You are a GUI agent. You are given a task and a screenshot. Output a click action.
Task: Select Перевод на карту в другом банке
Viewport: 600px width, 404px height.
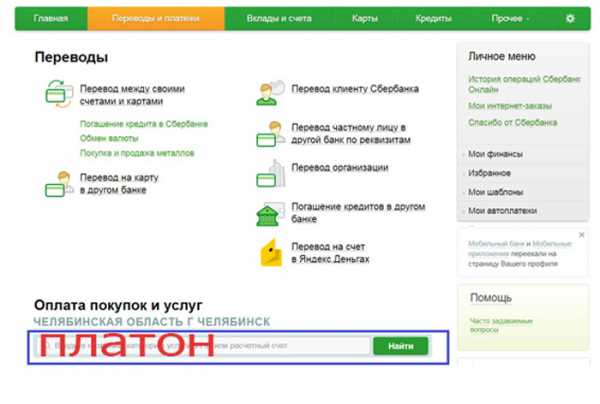click(x=119, y=184)
